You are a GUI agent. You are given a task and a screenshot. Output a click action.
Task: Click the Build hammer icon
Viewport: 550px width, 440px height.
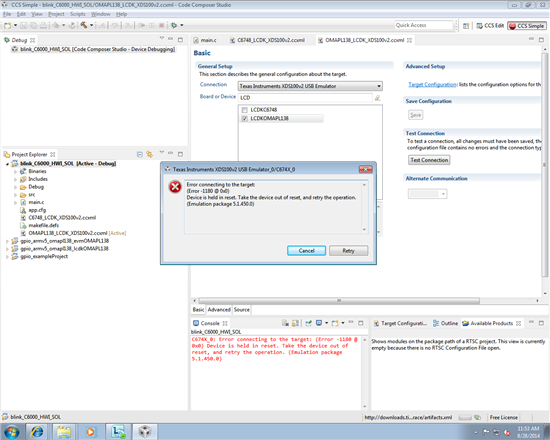coord(83,25)
